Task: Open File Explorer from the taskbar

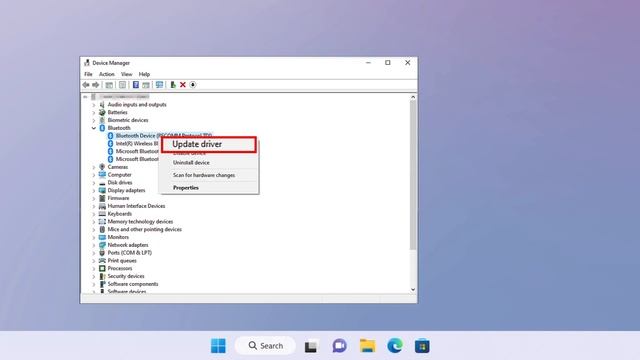Action: click(x=367, y=345)
